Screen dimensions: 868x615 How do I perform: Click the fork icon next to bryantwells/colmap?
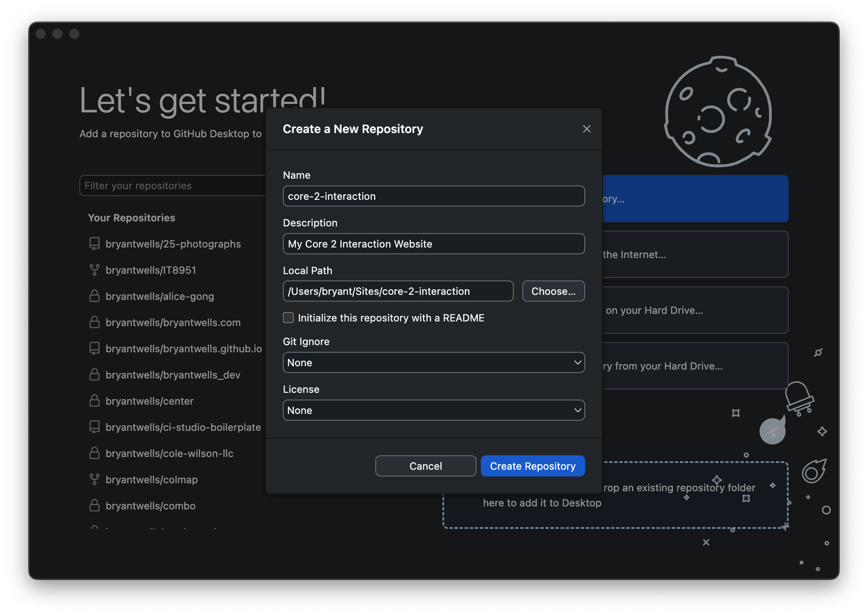tap(95, 479)
